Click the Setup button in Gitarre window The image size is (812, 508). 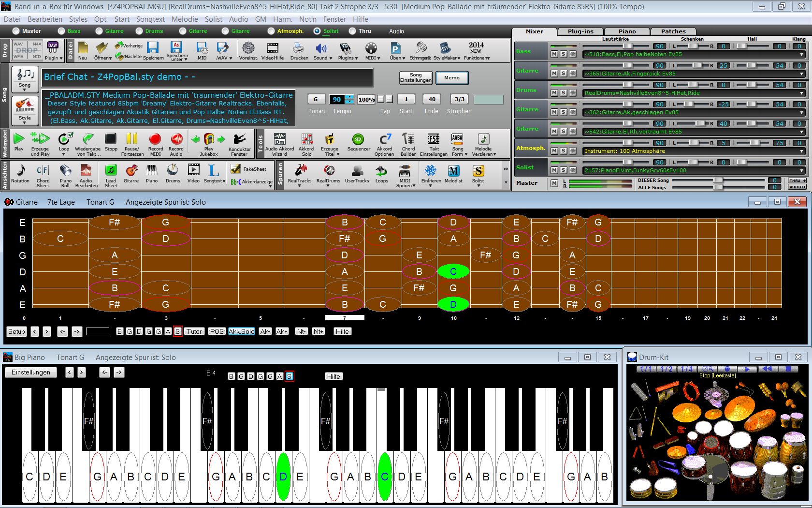point(16,331)
